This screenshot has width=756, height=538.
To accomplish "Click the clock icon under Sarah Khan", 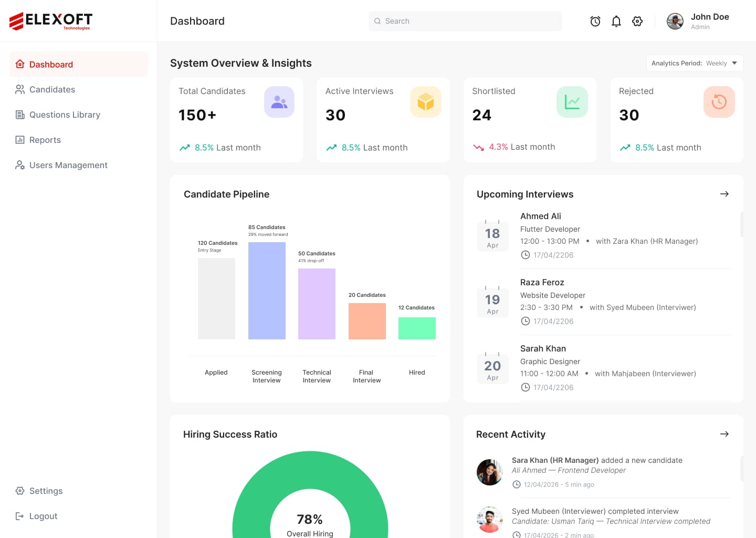I will 525,387.
